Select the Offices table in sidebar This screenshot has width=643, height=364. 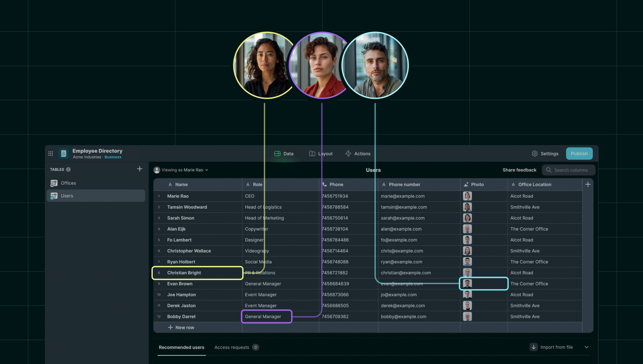point(96,183)
